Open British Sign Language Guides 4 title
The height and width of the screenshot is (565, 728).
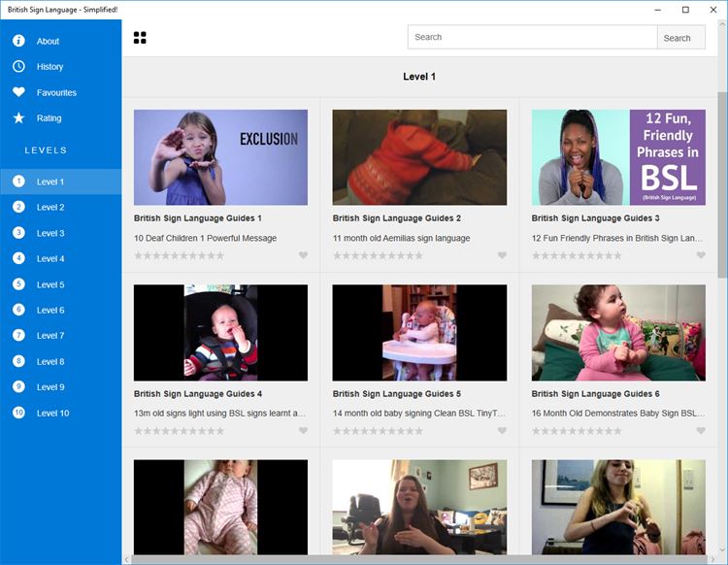(198, 394)
